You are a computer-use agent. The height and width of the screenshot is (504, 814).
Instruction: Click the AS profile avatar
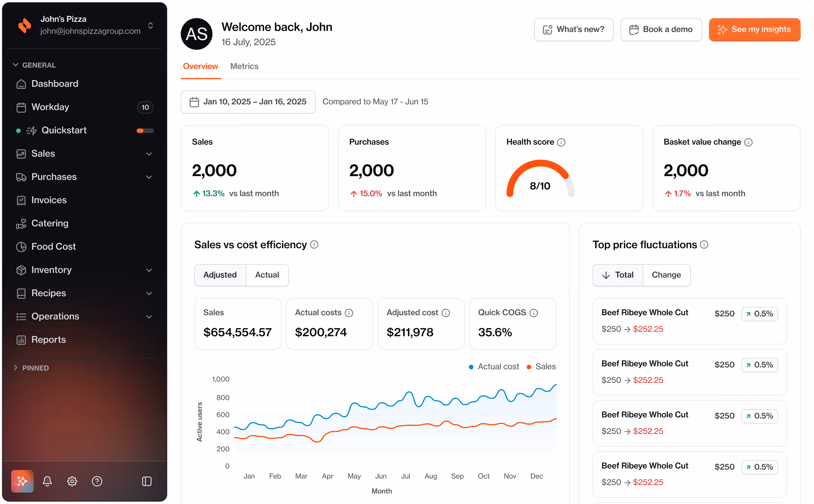(x=197, y=34)
